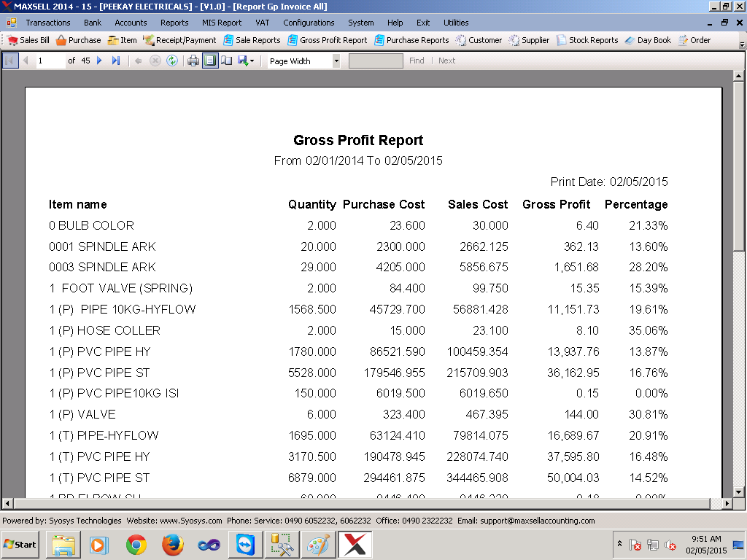Image resolution: width=747 pixels, height=560 pixels.
Task: Toggle the print layout view button
Action: [x=209, y=61]
